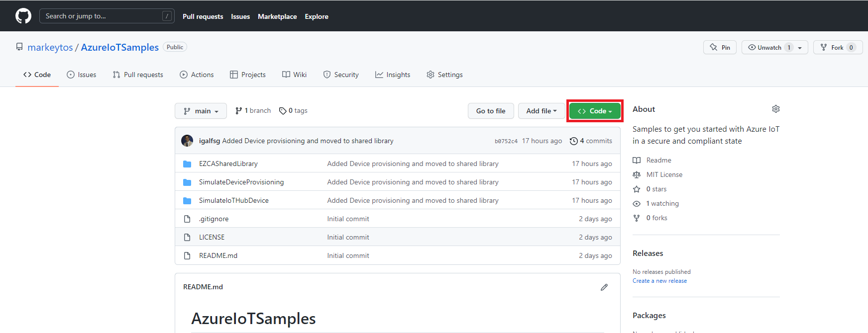The height and width of the screenshot is (333, 868).
Task: Switch to the Code tab
Action: pos(37,75)
